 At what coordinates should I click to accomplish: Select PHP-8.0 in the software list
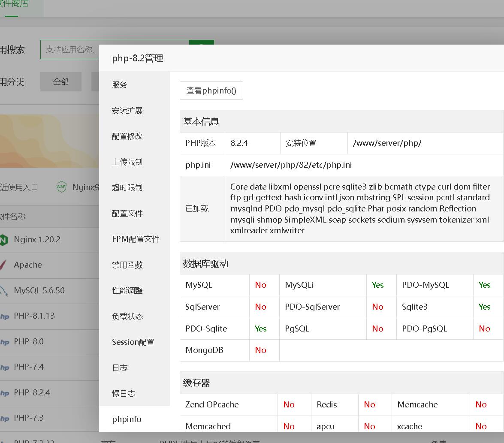(29, 341)
